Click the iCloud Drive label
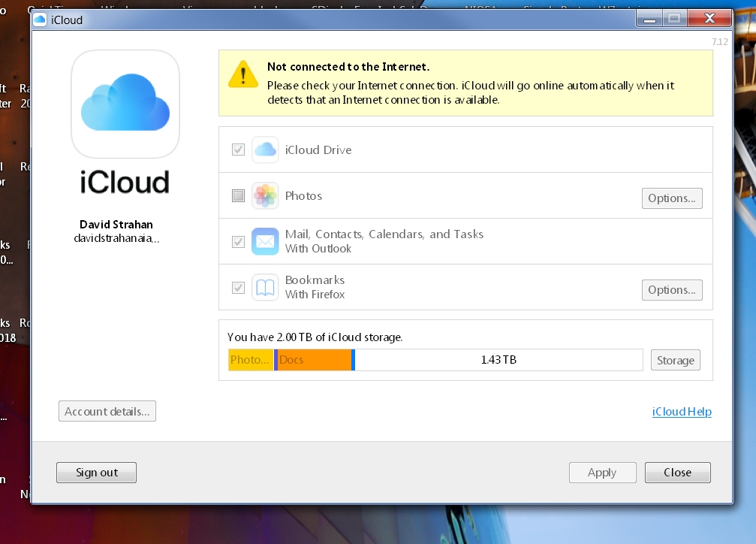Viewport: 756px width, 544px height. coord(318,150)
